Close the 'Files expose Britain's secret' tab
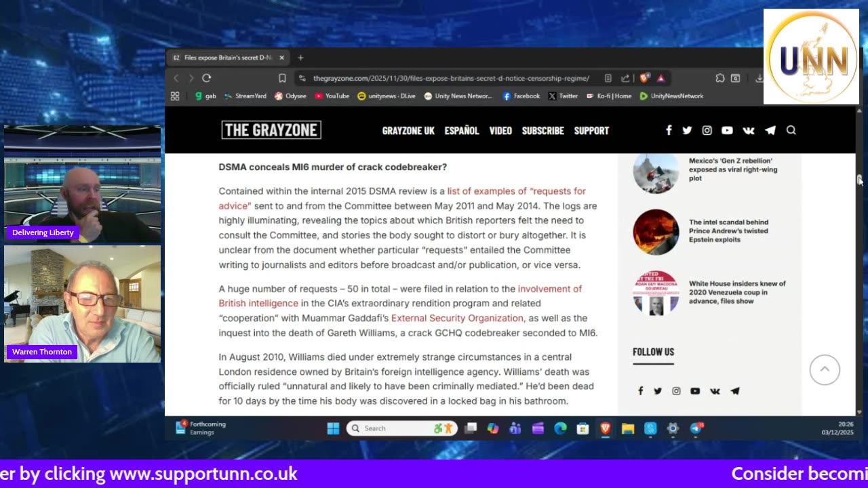Image resolution: width=868 pixels, height=488 pixels. point(282,58)
